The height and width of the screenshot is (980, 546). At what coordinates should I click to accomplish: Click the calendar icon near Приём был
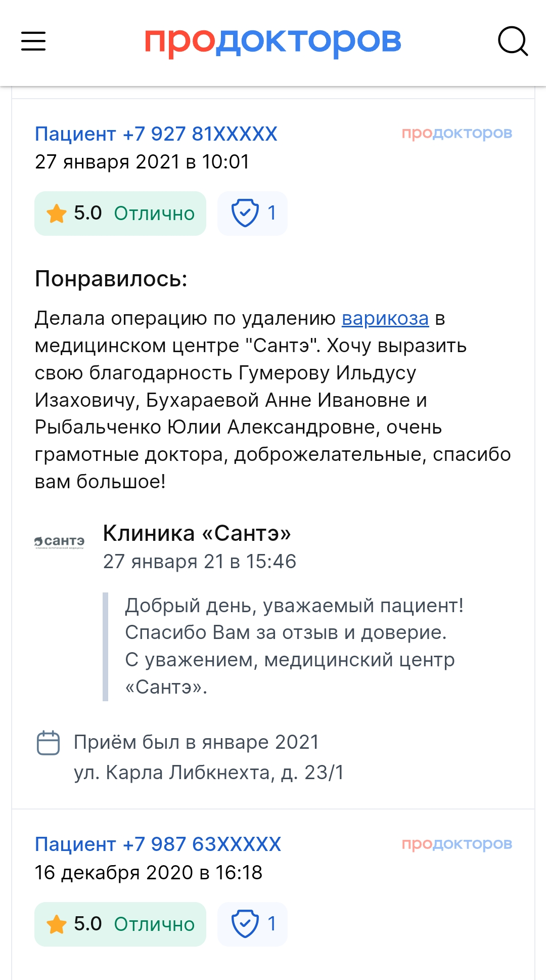[x=49, y=743]
